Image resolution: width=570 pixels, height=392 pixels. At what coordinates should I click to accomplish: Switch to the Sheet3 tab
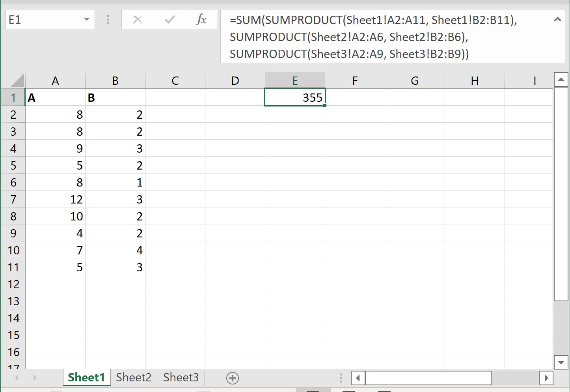tap(181, 377)
